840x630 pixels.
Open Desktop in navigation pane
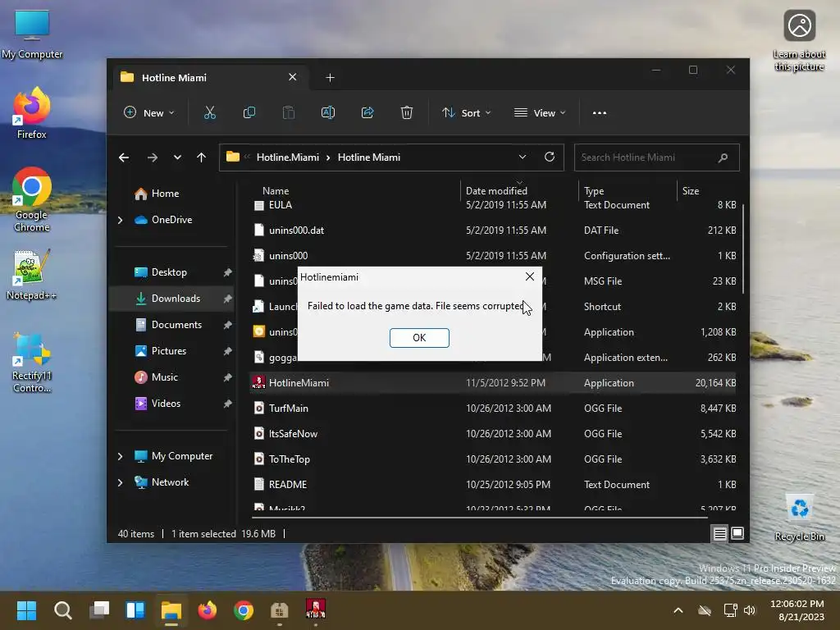[169, 272]
